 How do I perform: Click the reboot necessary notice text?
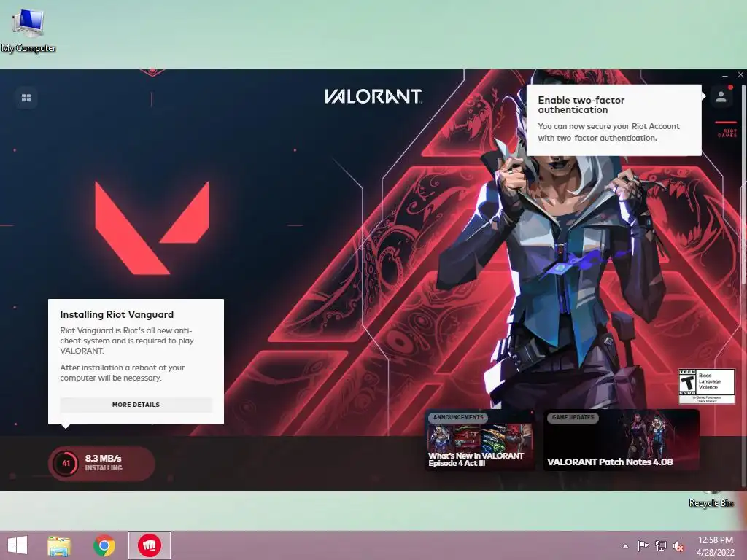[123, 373]
